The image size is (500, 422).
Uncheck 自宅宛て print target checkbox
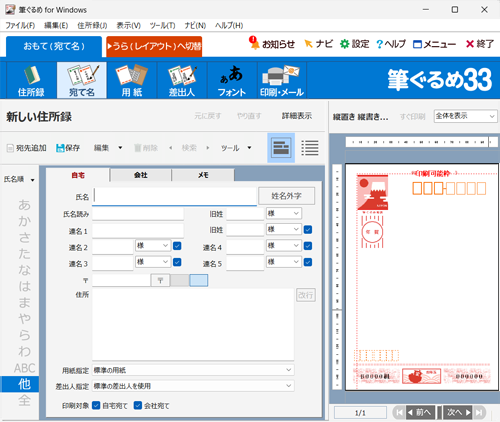(96, 405)
